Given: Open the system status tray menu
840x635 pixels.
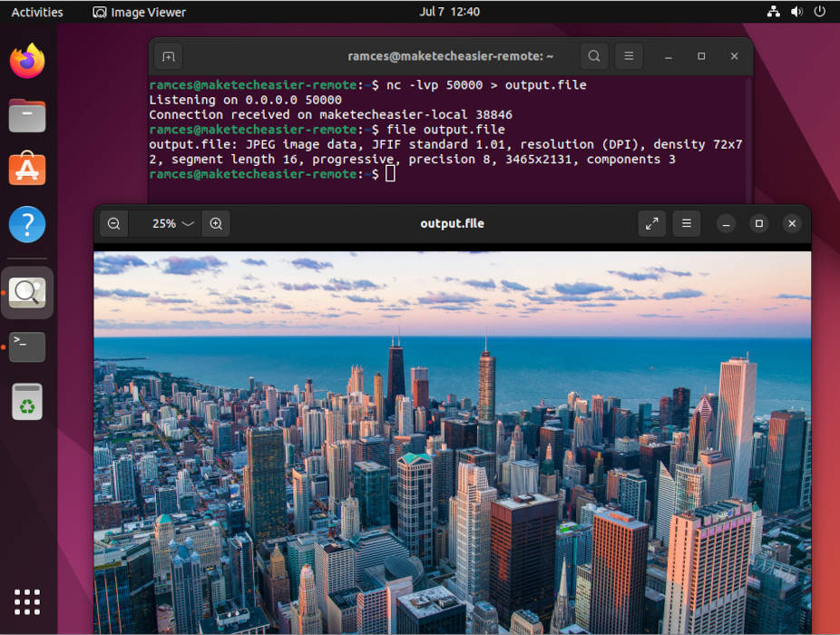Looking at the screenshot, I should pyautogui.click(x=796, y=12).
